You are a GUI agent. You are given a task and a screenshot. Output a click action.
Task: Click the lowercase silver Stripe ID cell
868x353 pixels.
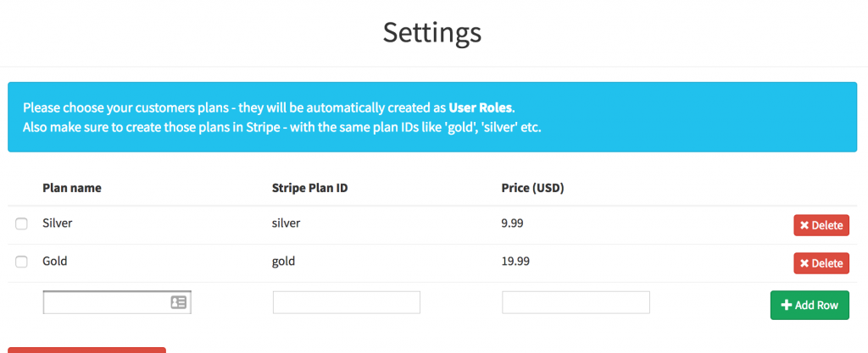click(x=287, y=223)
